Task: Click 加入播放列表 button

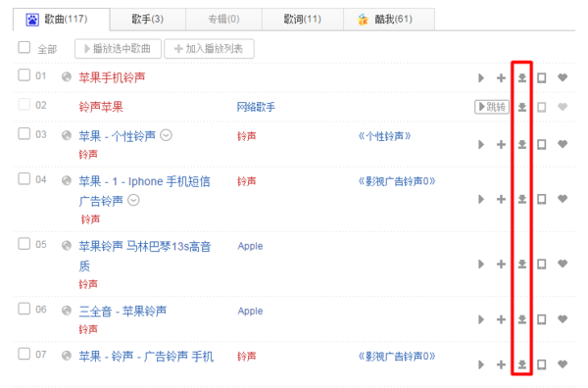Action: pyautogui.click(x=210, y=49)
